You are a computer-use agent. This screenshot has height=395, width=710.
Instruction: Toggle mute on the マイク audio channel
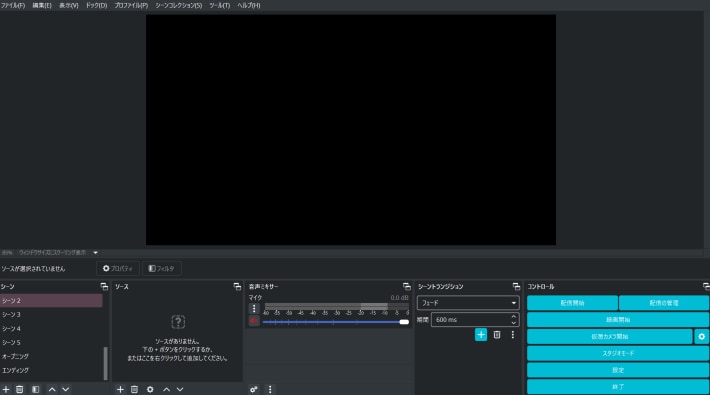[254, 321]
